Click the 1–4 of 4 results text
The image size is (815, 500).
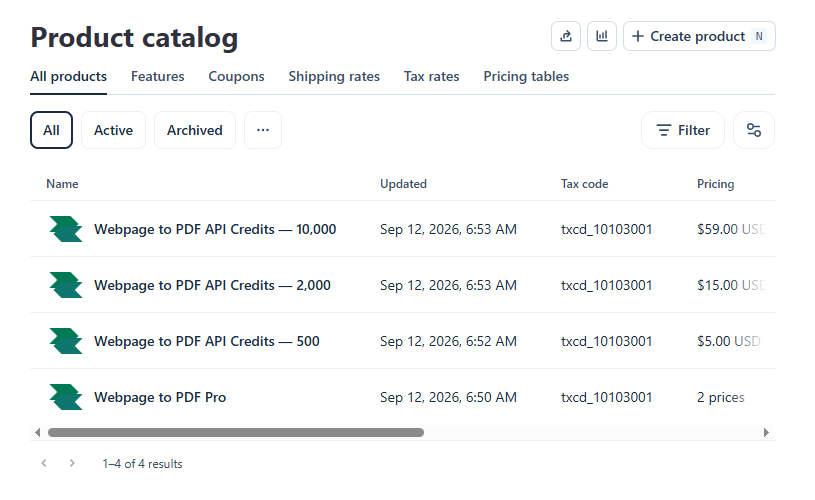[142, 464]
